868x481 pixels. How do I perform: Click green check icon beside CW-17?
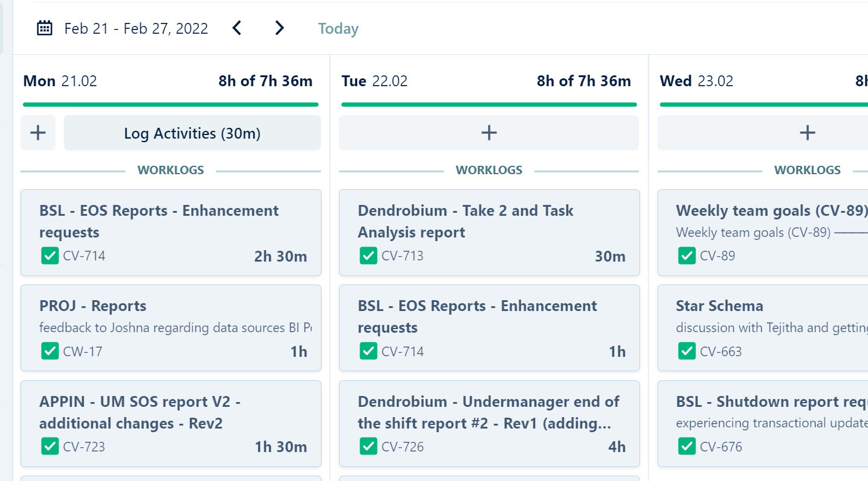[x=49, y=351]
